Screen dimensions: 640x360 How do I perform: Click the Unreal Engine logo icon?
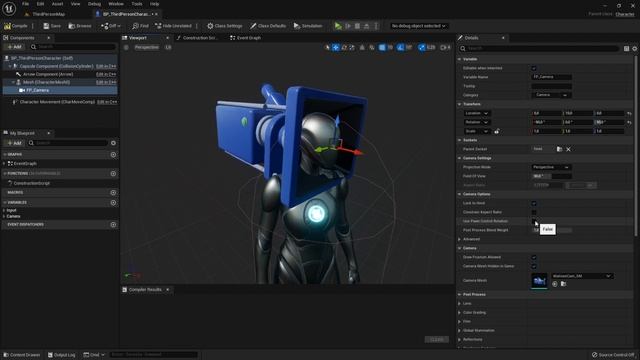click(x=9, y=8)
